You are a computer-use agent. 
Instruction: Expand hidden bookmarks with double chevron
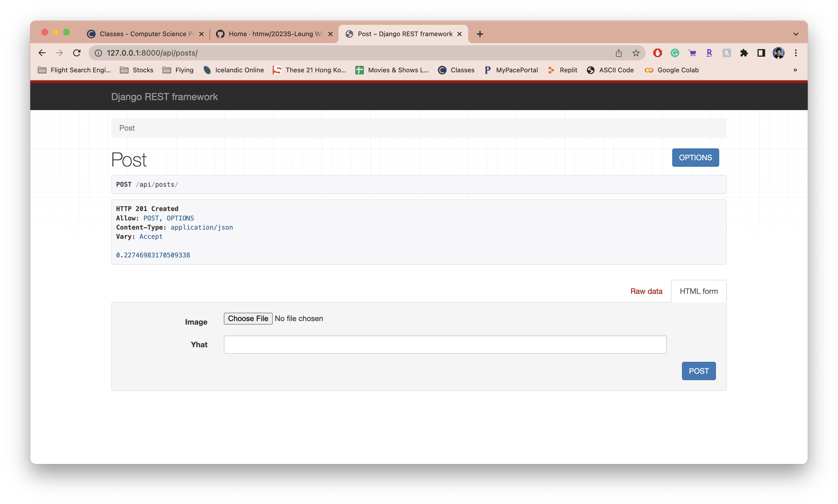point(795,70)
